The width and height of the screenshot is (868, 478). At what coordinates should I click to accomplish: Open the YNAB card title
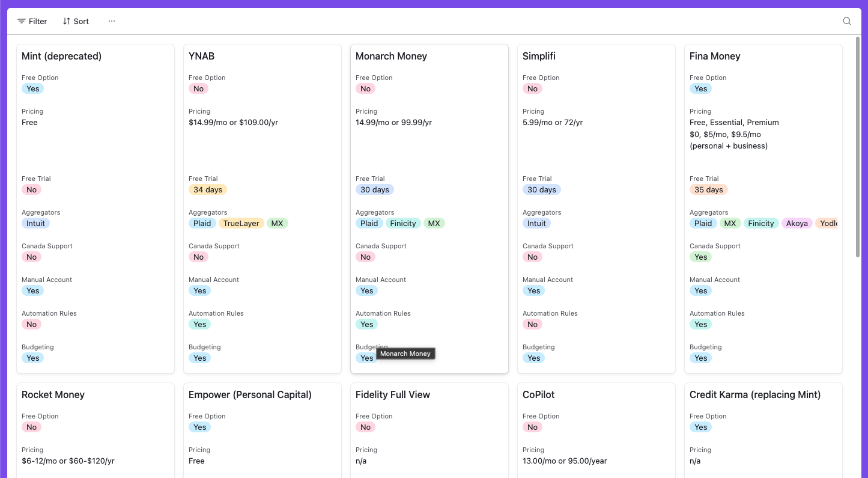point(201,56)
